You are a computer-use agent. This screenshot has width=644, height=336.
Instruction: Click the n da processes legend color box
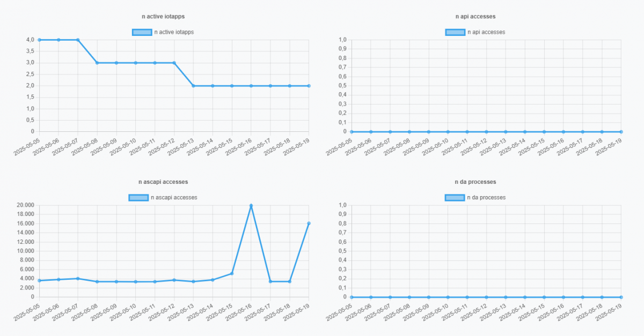[x=455, y=198]
